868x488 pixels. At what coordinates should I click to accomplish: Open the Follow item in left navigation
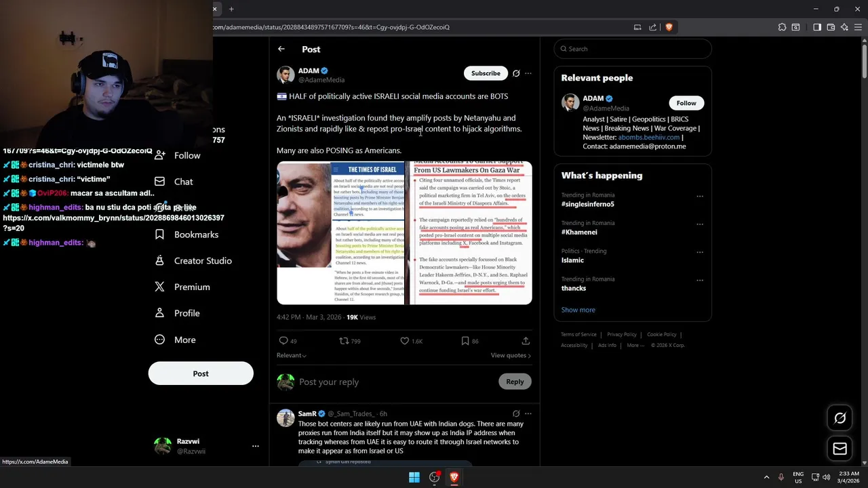(x=178, y=155)
